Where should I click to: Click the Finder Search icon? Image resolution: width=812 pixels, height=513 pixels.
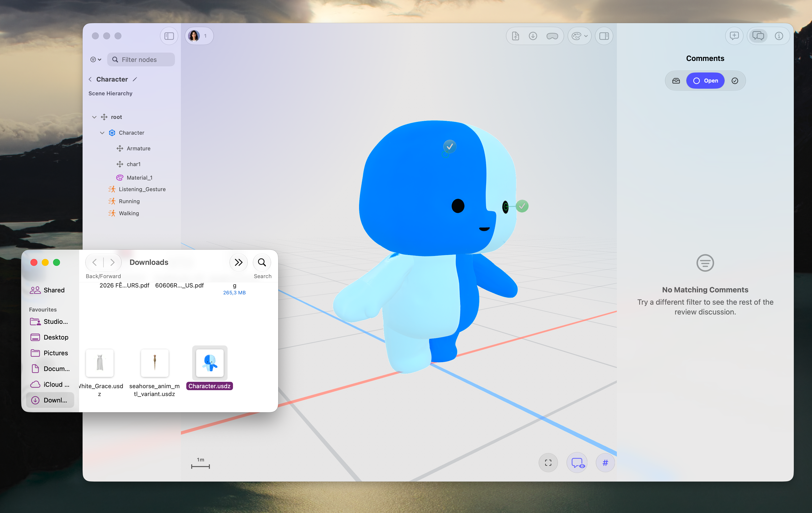coord(262,262)
